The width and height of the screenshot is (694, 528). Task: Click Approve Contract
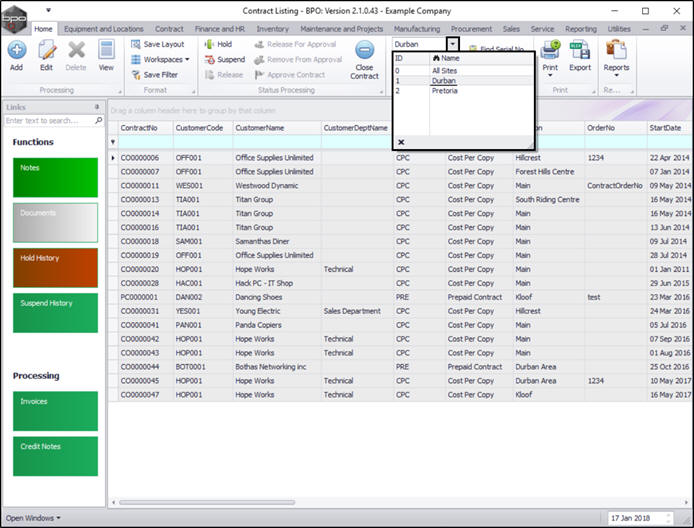pyautogui.click(x=290, y=75)
